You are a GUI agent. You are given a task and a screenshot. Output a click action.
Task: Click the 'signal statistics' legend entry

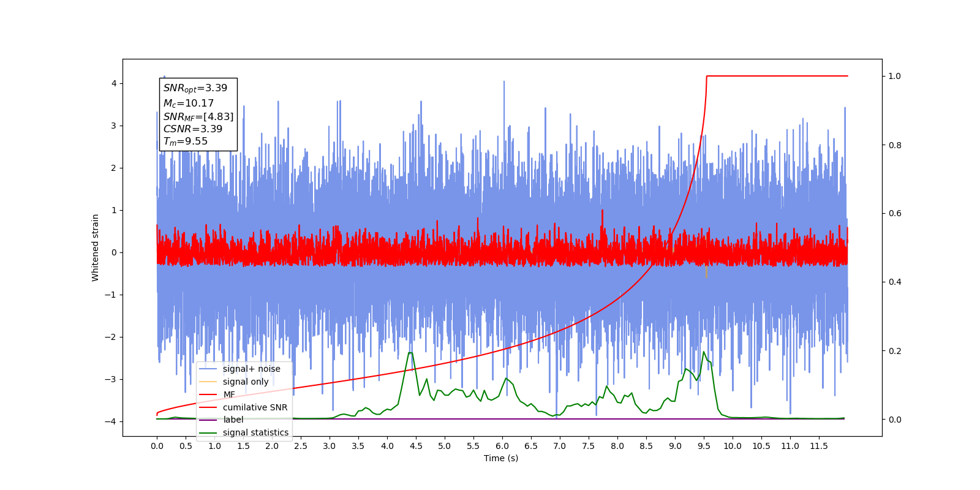pyautogui.click(x=244, y=432)
